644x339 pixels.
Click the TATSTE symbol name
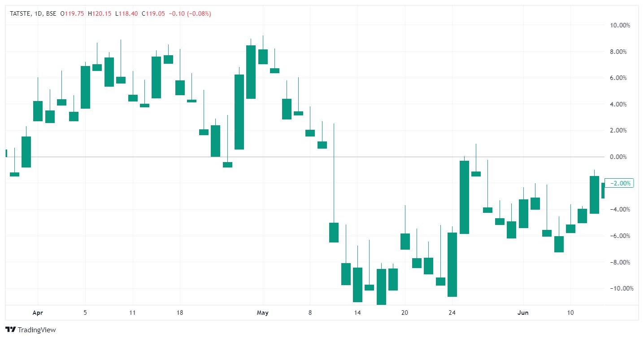20,14
